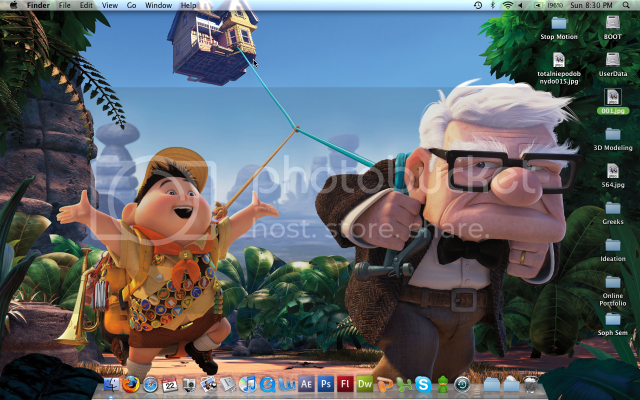Viewport: 640px width, 400px height.
Task: Open Skype from the dock
Action: point(423,384)
